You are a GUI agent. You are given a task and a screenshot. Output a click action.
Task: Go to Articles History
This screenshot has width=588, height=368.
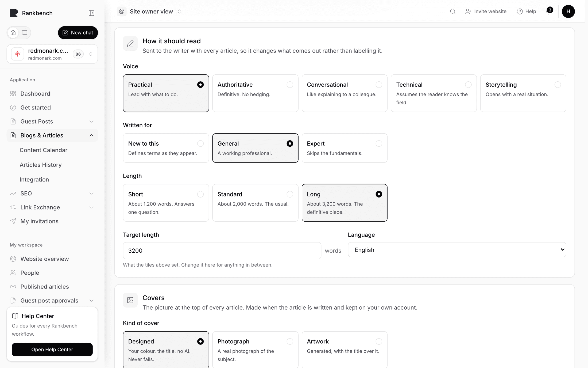[x=41, y=165]
